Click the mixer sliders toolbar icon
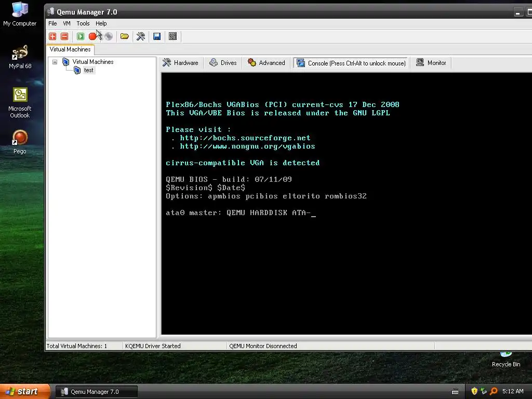 point(172,36)
